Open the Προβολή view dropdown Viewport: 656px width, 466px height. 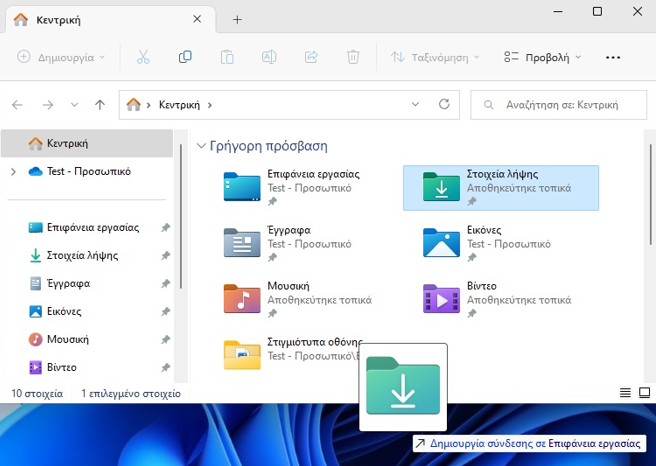point(543,57)
